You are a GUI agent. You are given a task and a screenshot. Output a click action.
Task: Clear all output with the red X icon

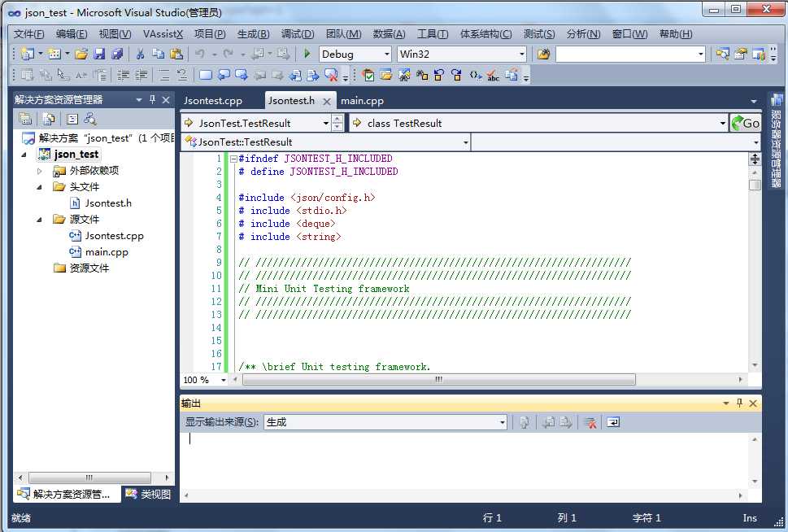(x=590, y=422)
